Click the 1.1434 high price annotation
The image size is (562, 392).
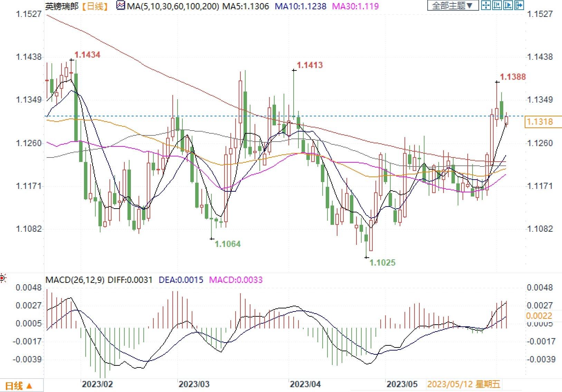pyautogui.click(x=87, y=55)
